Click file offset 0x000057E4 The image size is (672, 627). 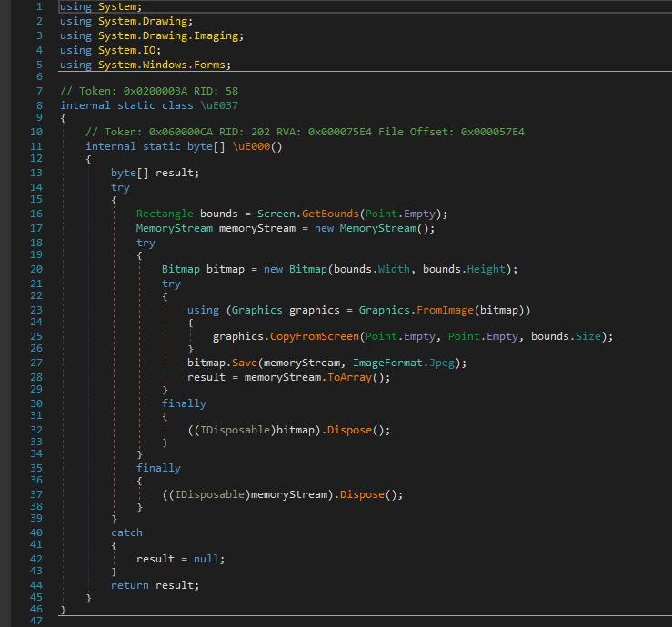coord(493,132)
